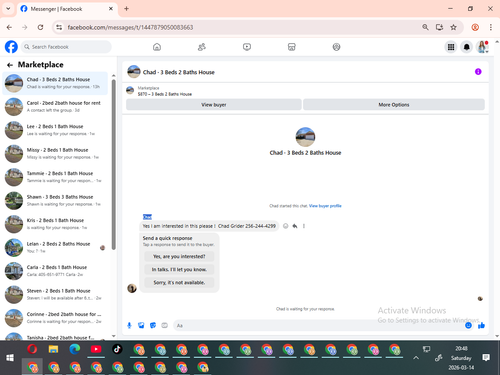Record voice clip microphone icon
Image resolution: width=500 pixels, height=375 pixels.
pyautogui.click(x=129, y=325)
